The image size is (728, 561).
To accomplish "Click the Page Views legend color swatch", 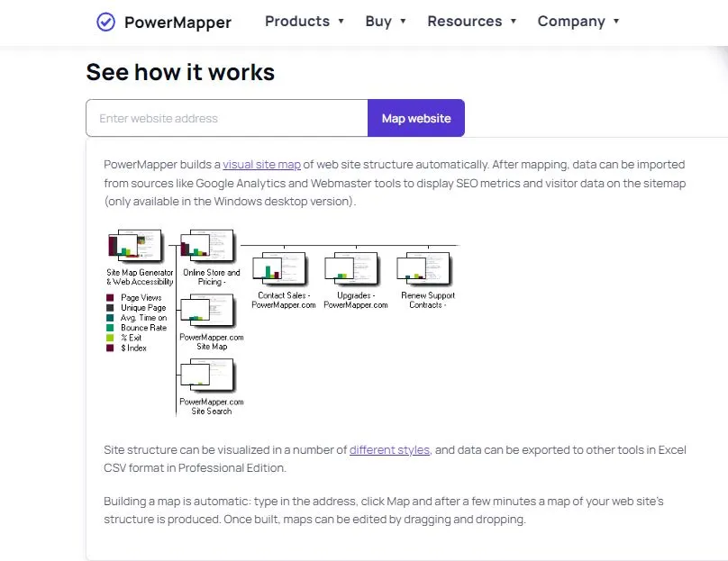I will [110, 297].
